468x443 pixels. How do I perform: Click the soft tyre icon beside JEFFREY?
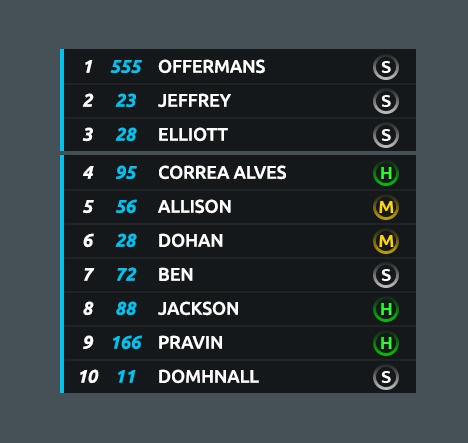pyautogui.click(x=386, y=101)
